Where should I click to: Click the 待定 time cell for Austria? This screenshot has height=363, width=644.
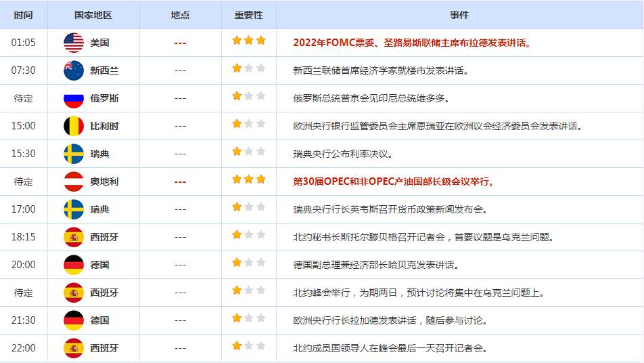pyautogui.click(x=24, y=181)
